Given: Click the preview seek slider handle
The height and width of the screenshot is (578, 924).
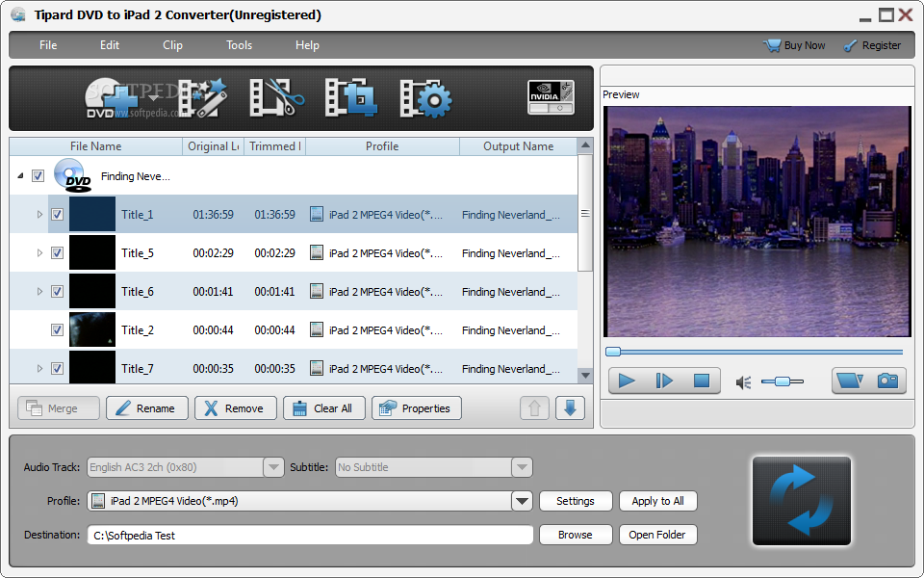Looking at the screenshot, I should [x=613, y=353].
